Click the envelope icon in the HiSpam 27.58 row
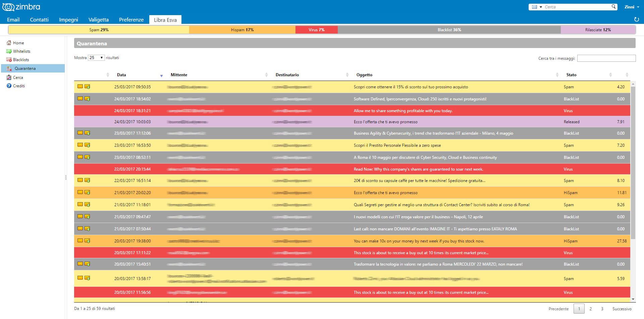 80,240
